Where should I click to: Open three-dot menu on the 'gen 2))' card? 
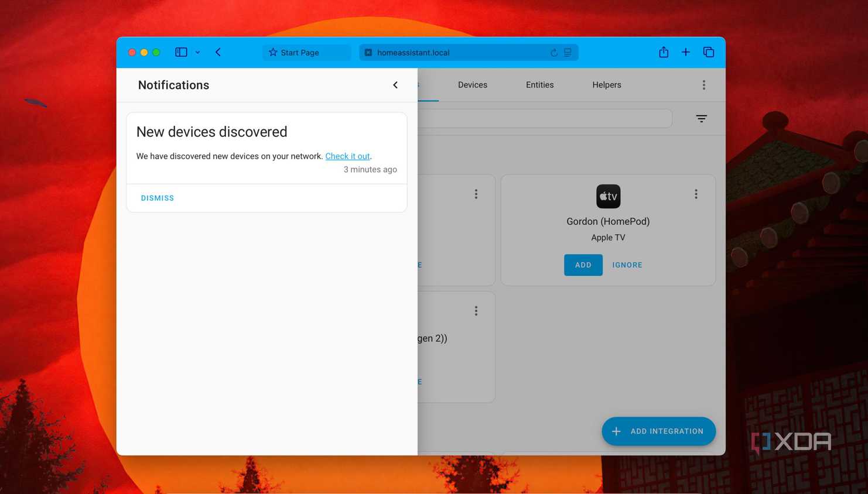[x=476, y=311]
